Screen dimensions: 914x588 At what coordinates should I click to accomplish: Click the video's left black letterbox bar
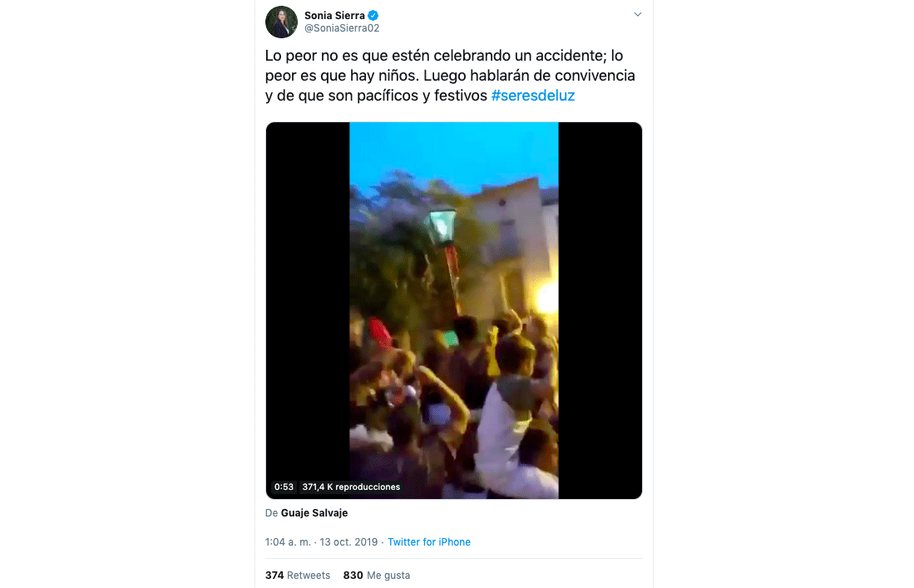point(308,310)
